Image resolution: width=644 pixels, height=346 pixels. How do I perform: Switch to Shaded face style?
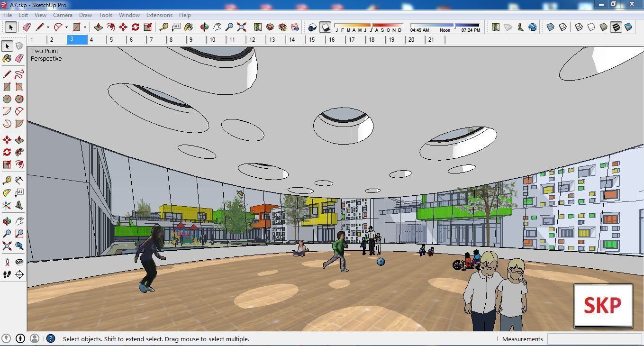pos(604,27)
